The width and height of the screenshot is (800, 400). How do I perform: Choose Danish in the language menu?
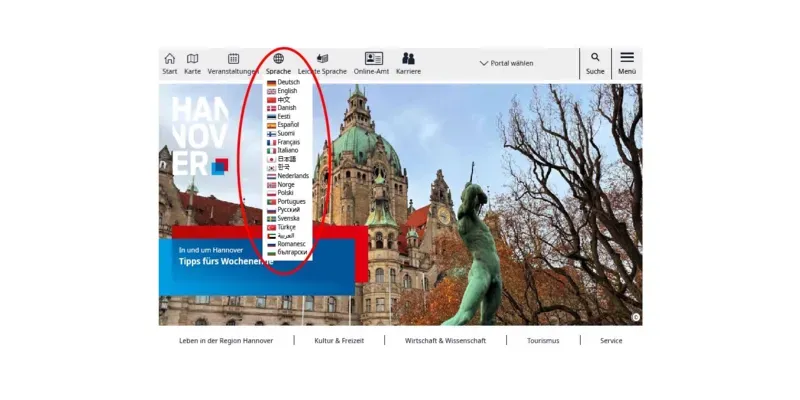point(282,108)
